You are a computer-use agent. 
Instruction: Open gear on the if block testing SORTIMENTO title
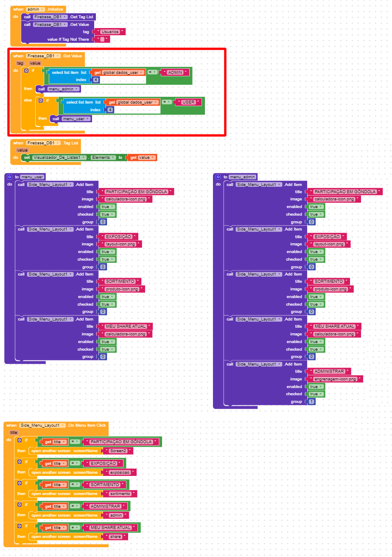pyautogui.click(x=19, y=483)
